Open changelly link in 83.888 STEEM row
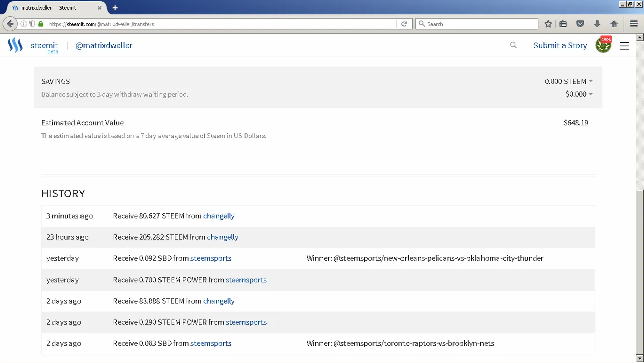Viewport: 644px width, 363px height. click(x=219, y=301)
